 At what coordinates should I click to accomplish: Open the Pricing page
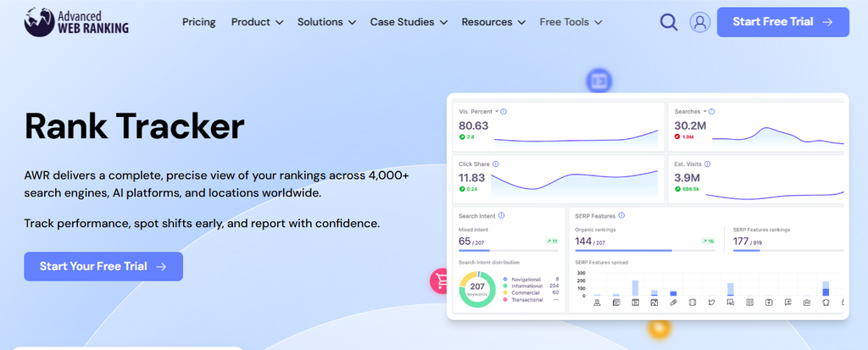click(x=198, y=22)
